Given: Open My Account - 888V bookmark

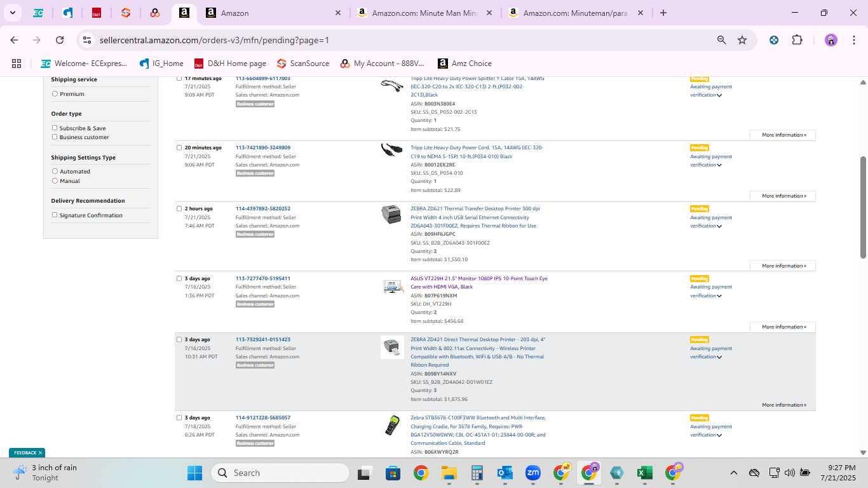Looking at the screenshot, I should click(x=383, y=64).
